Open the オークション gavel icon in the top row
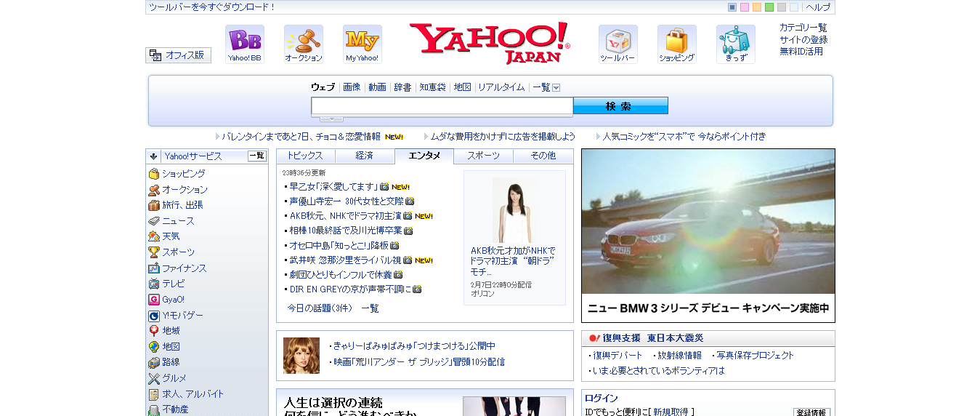This screenshot has width=980, height=416. [303, 44]
